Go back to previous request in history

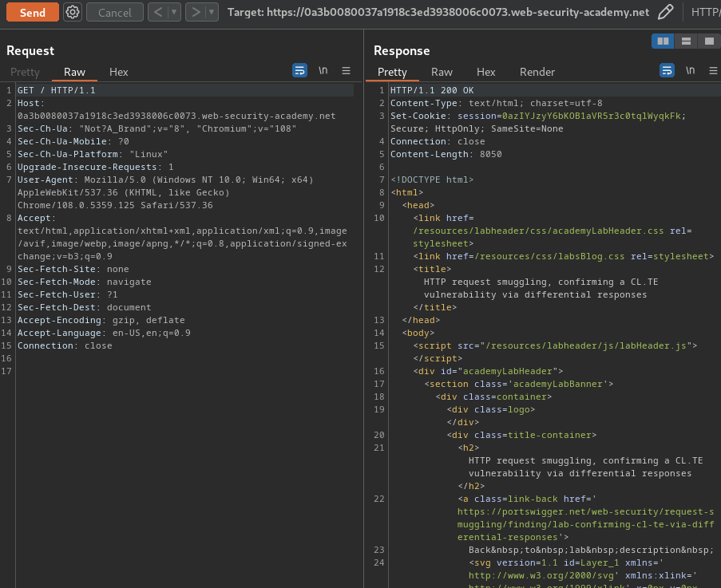[x=158, y=12]
